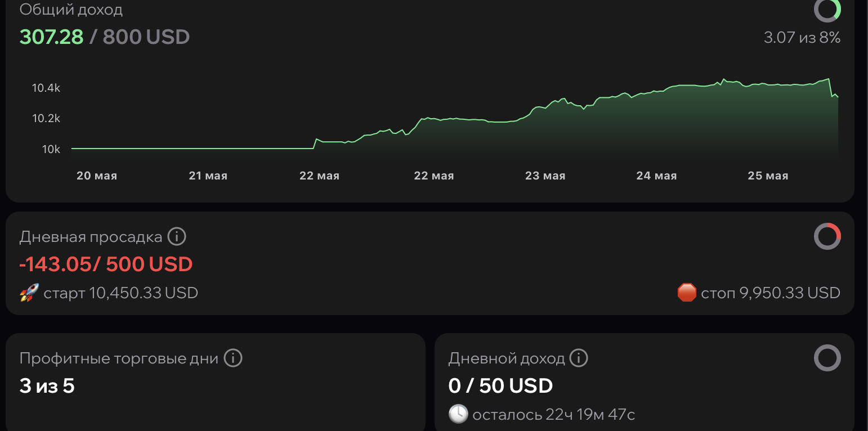Click the 0 / 50 USD daily income value
Screen dimensions: 868x431
point(500,386)
